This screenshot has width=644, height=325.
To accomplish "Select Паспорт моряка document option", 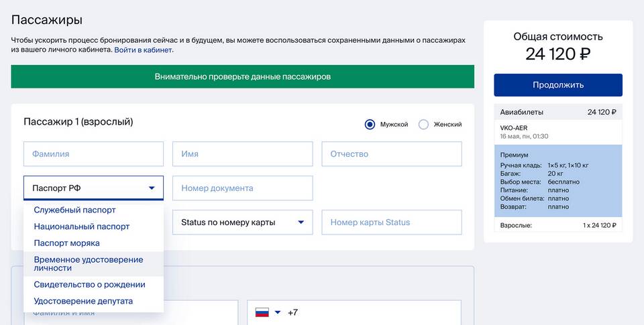I will 66,243.
